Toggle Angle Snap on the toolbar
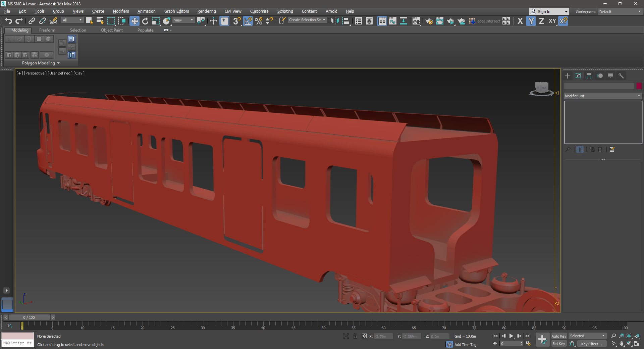 [x=248, y=21]
